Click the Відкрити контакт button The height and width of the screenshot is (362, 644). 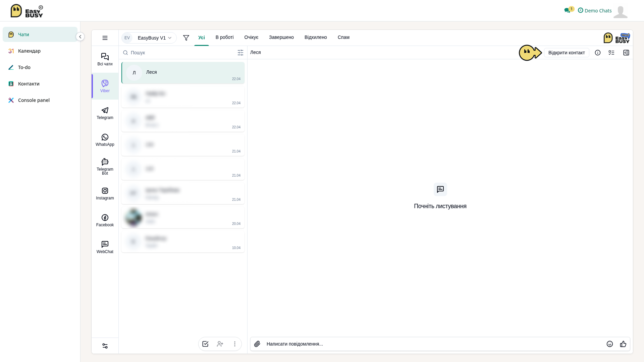click(x=567, y=53)
